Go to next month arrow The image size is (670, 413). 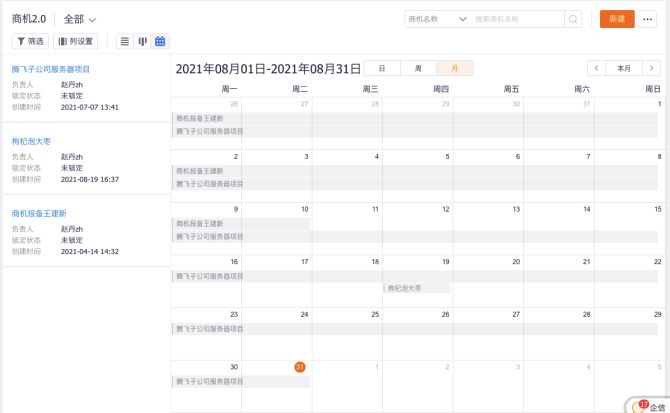point(651,68)
